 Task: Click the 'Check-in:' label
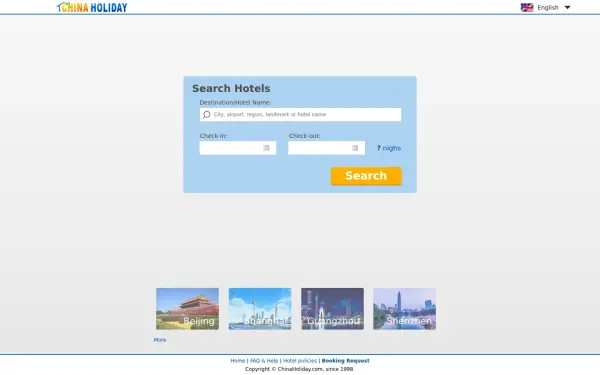(x=214, y=136)
